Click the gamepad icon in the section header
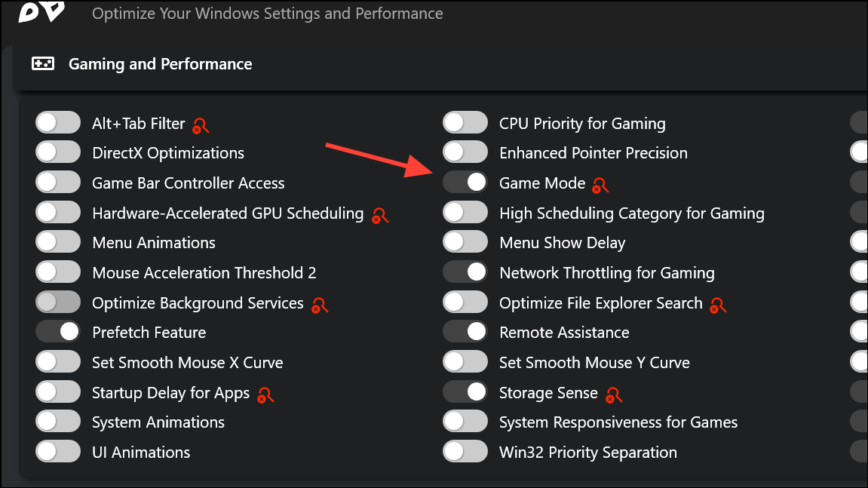This screenshot has height=488, width=868. pos(43,63)
